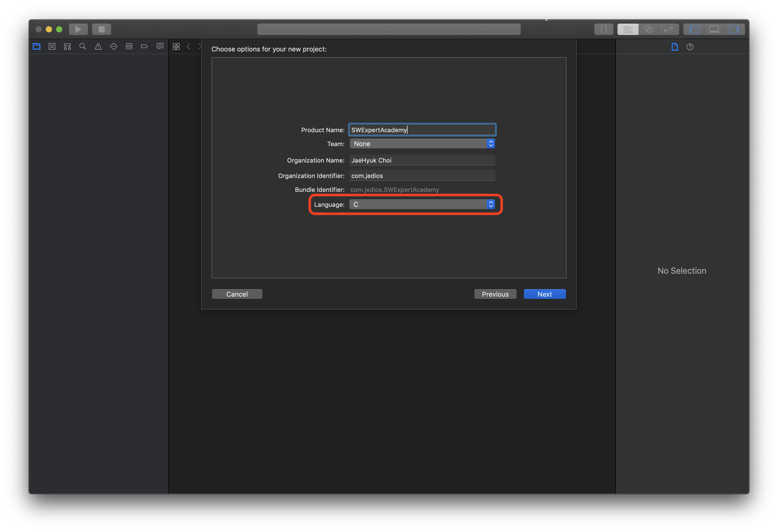Open the Project navigator folder icon
The image size is (778, 532).
pos(37,47)
